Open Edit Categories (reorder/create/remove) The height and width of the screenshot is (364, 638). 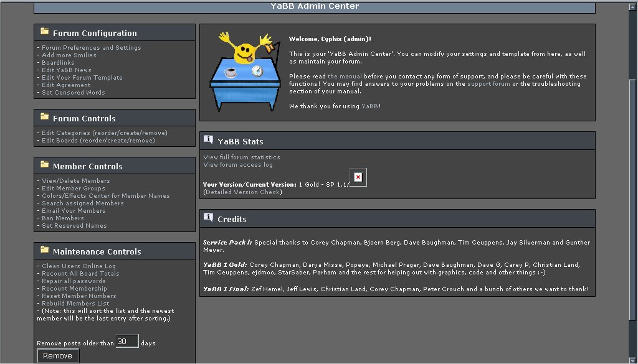[104, 133]
